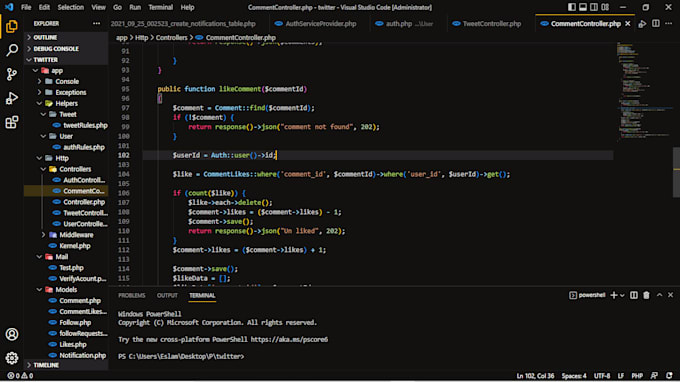Close the CommentController.php tab
680x382 pixels.
click(628, 24)
